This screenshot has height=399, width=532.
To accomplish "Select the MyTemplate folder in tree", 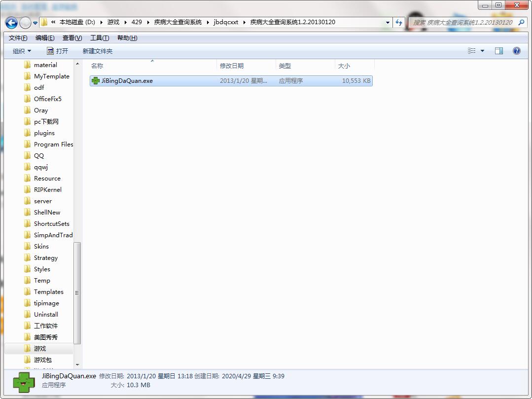I will 52,76.
